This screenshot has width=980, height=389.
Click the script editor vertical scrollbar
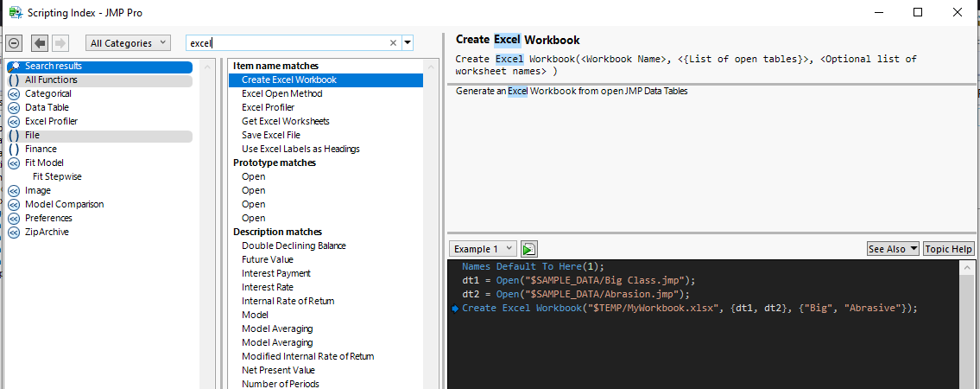tap(969, 328)
